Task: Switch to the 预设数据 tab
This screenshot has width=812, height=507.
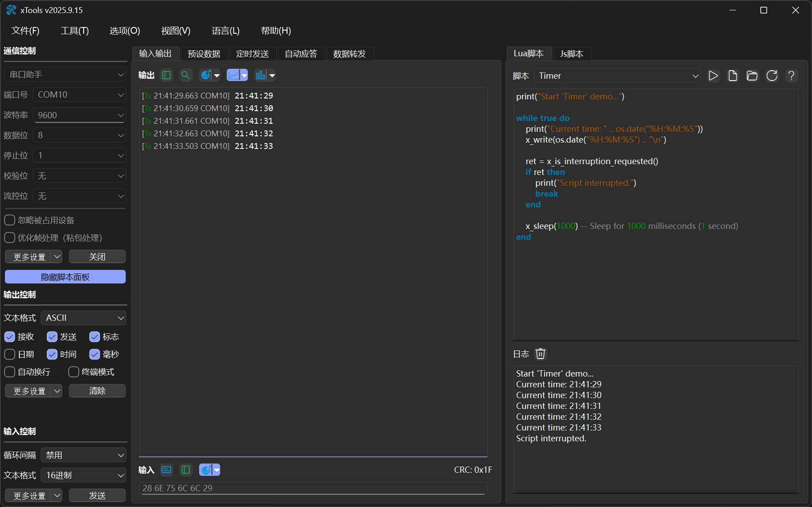Action: point(204,54)
